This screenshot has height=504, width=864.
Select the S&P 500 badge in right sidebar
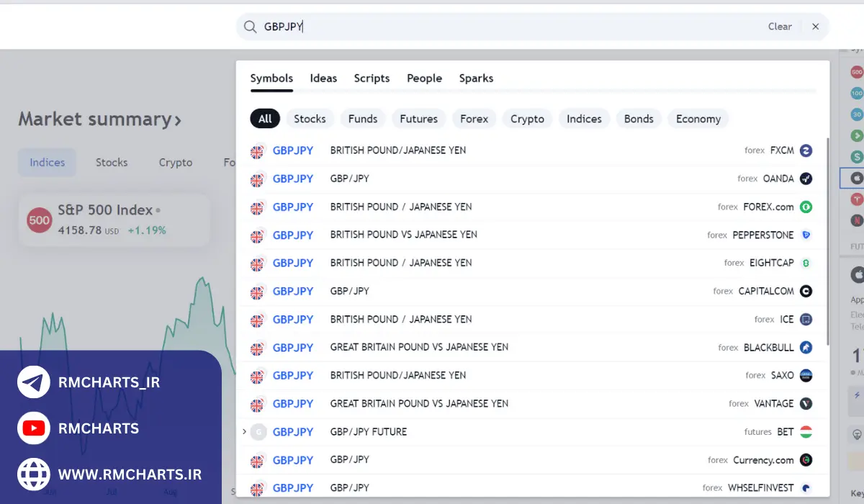click(x=857, y=72)
